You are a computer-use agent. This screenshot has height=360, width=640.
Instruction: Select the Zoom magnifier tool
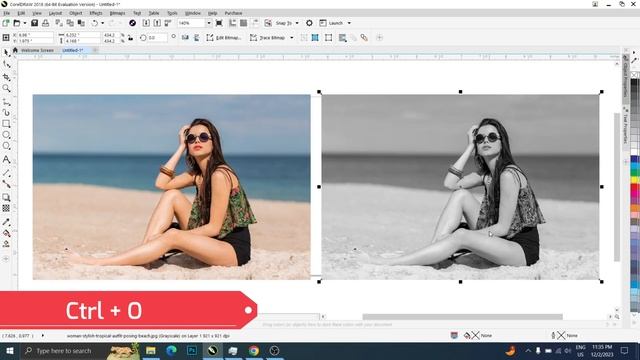6,89
